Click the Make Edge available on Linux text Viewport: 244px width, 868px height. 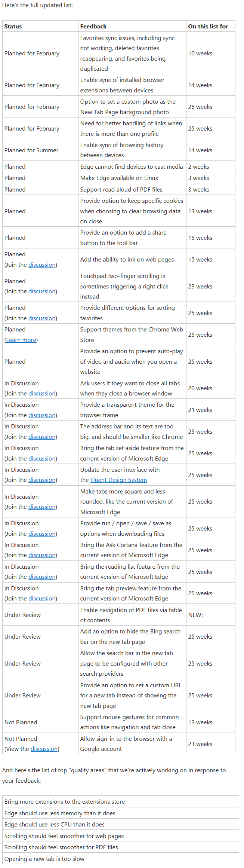(119, 178)
